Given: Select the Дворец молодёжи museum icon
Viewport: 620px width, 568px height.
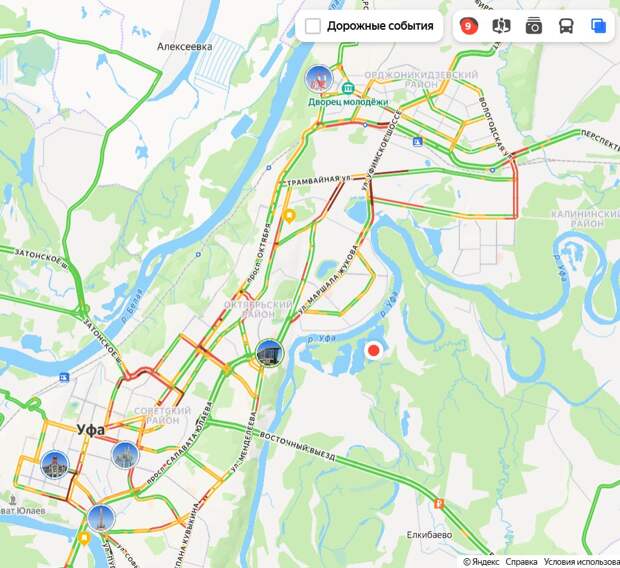Looking at the screenshot, I should pyautogui.click(x=348, y=88).
